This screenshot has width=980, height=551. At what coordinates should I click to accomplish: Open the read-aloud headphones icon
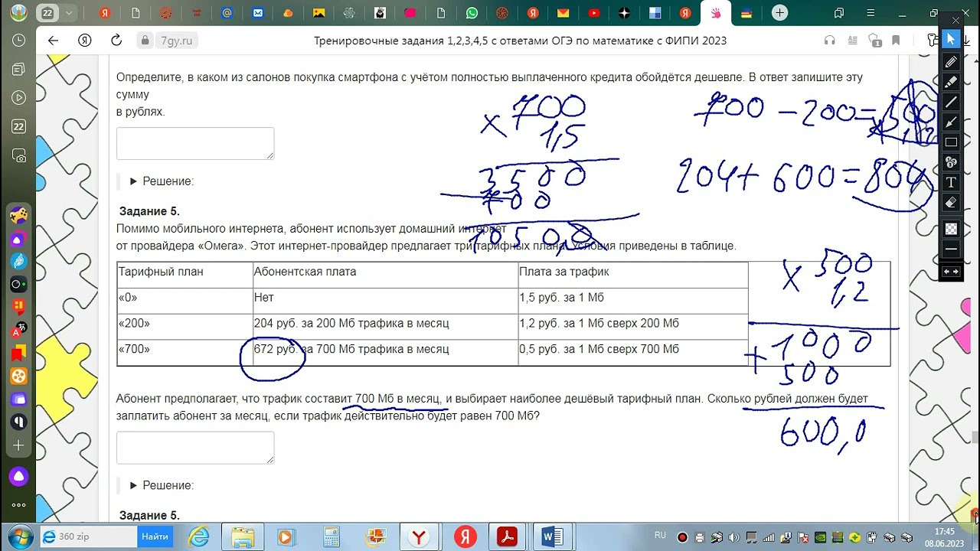[829, 41]
